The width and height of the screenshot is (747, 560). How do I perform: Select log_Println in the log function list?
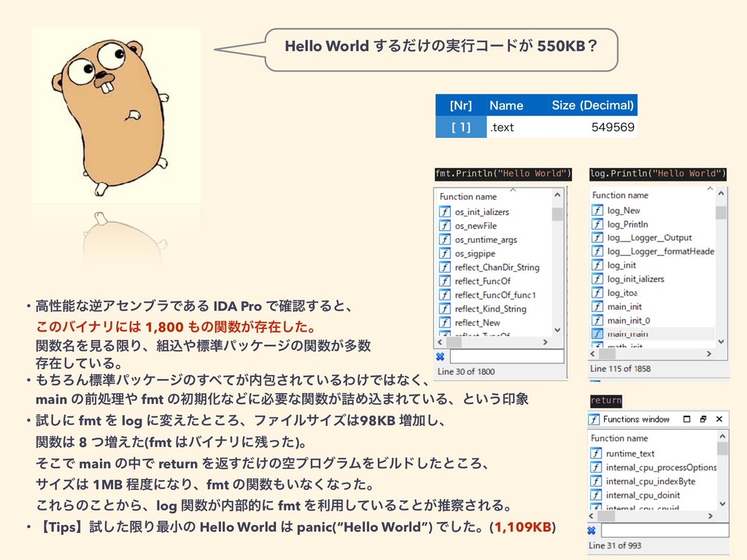pos(627,224)
